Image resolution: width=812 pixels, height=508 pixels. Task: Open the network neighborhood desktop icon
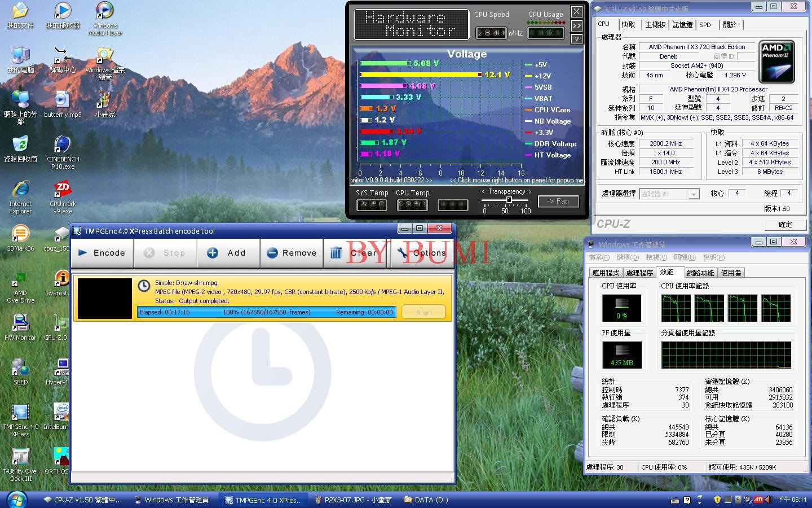20,108
